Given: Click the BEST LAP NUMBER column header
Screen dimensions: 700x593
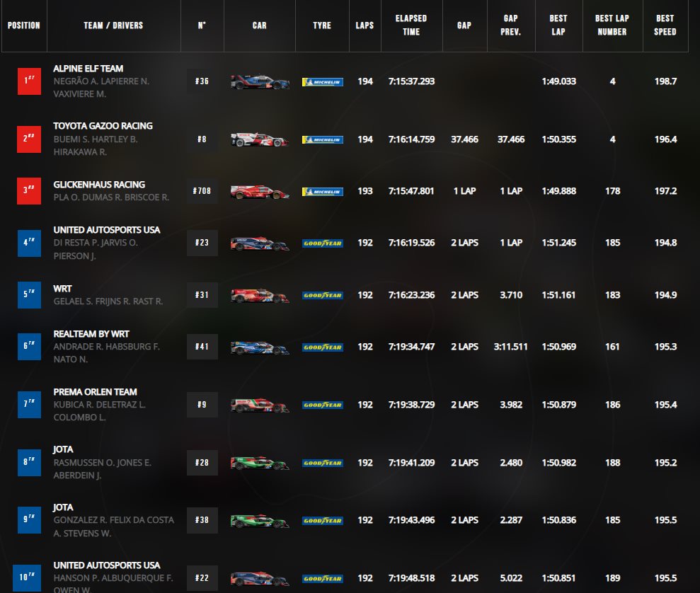Looking at the screenshot, I should point(612,25).
